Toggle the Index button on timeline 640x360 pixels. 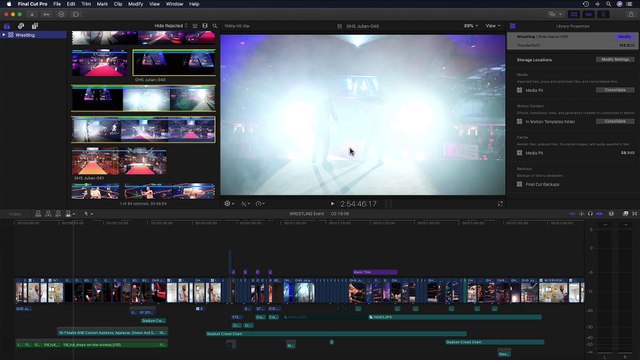(x=15, y=214)
